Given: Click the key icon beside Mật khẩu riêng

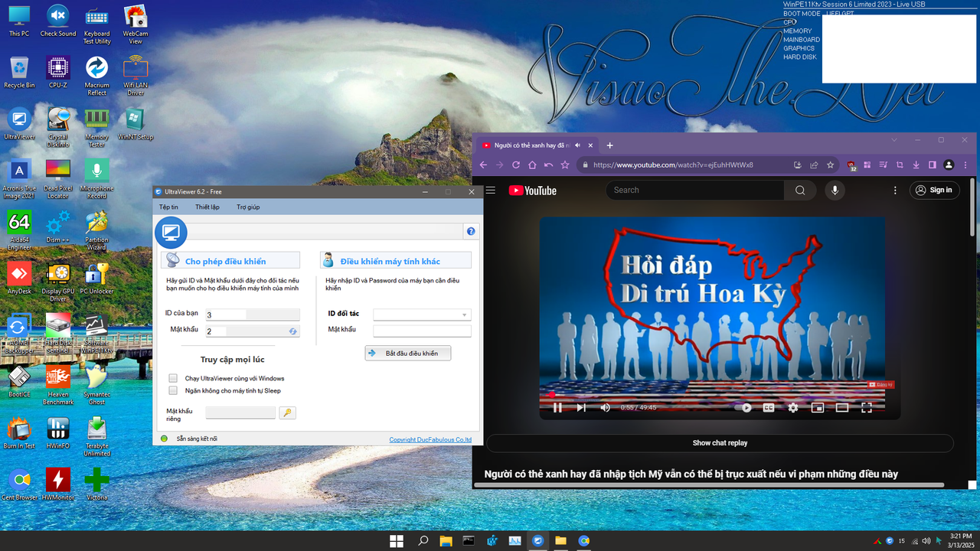Looking at the screenshot, I should [x=287, y=413].
